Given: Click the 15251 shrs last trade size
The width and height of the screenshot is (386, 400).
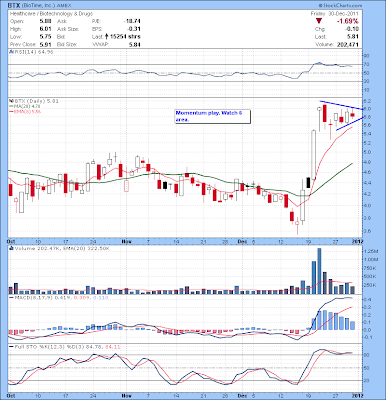Looking at the screenshot, I should click(x=125, y=37).
